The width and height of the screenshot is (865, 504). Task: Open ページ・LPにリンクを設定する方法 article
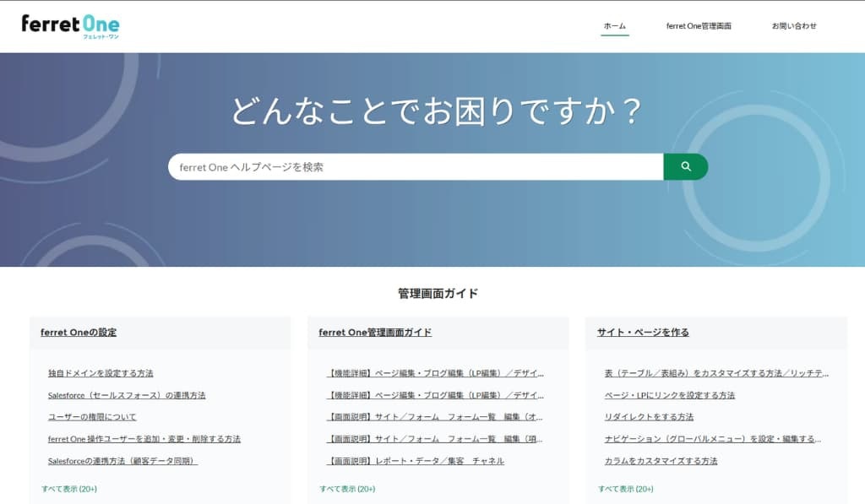point(670,395)
